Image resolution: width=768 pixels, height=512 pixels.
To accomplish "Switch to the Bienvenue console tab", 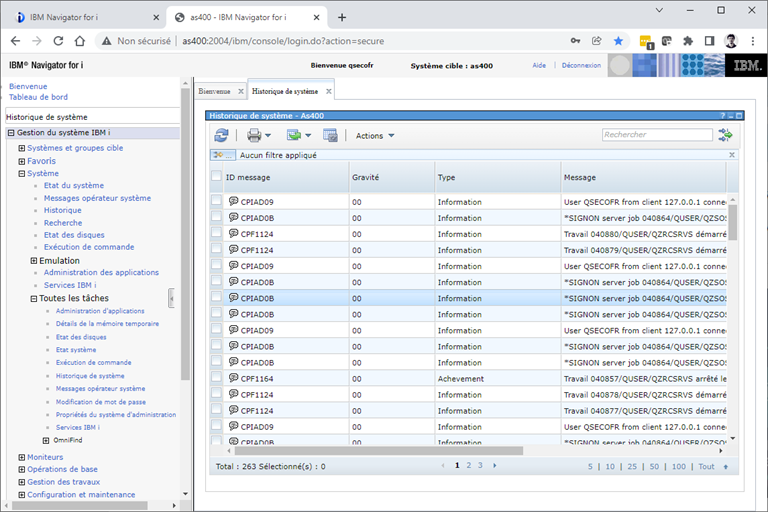I will [214, 91].
